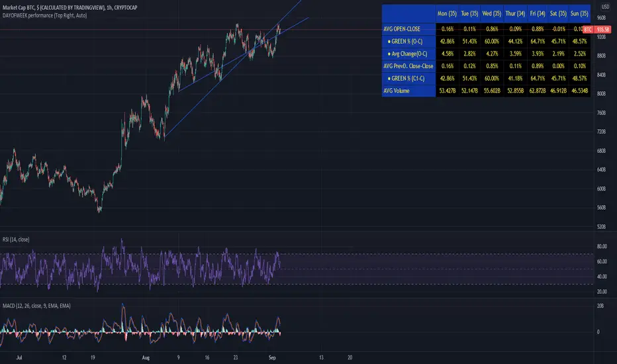
Task: Click the 53.427B Monday AVG Volume cell
Action: pyautogui.click(x=448, y=91)
